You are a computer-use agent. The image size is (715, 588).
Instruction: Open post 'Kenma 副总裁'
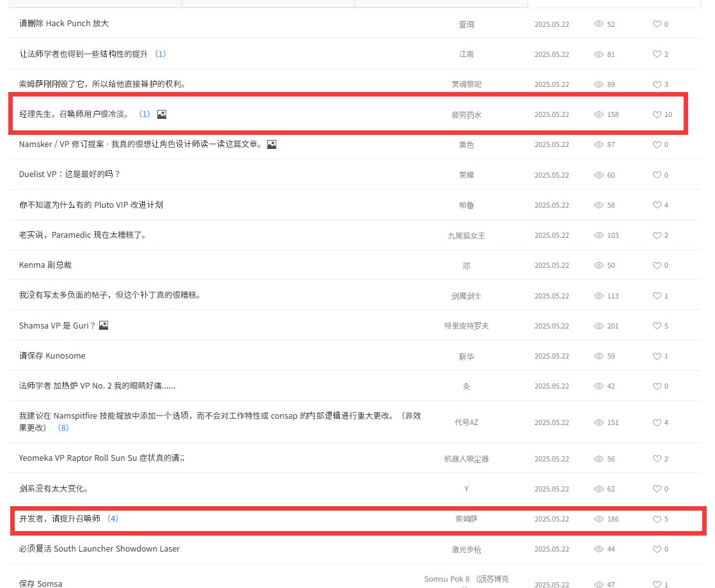45,265
